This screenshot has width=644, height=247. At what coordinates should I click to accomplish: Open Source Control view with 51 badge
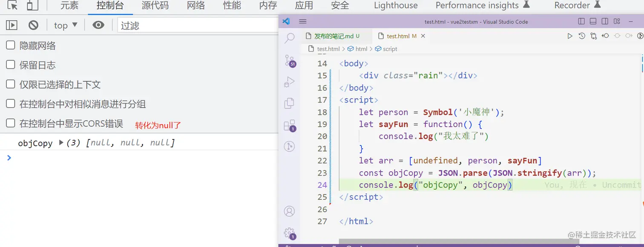pos(289,60)
